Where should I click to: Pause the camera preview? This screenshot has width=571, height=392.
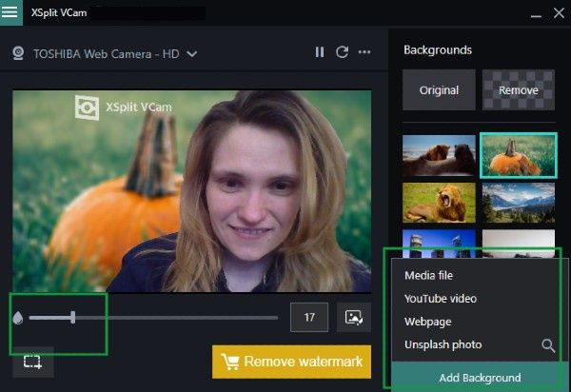pos(320,52)
